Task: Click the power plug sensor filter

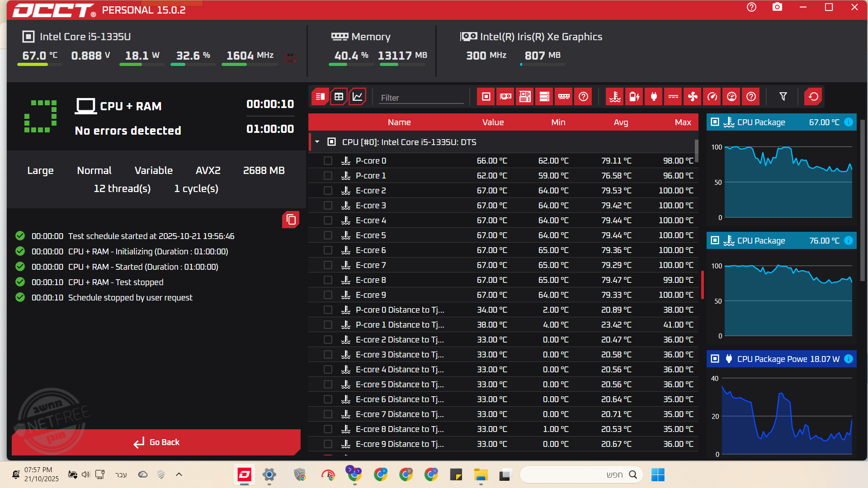Action: coord(654,97)
